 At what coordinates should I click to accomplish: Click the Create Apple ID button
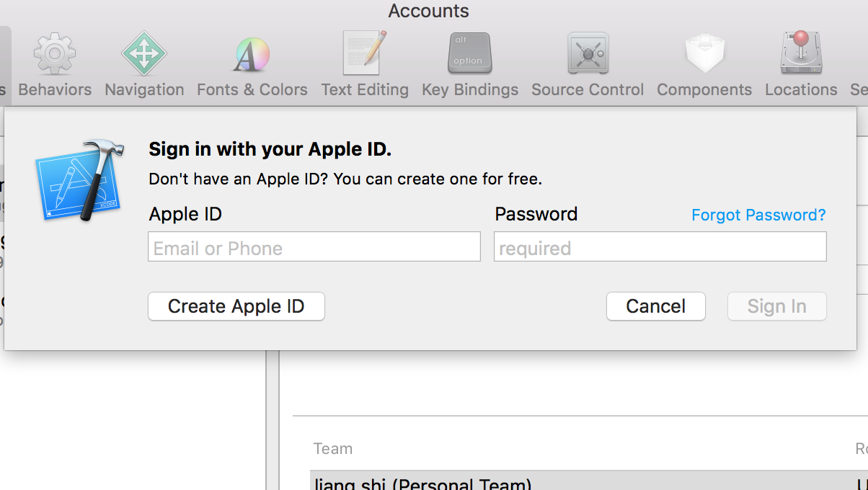(x=236, y=306)
